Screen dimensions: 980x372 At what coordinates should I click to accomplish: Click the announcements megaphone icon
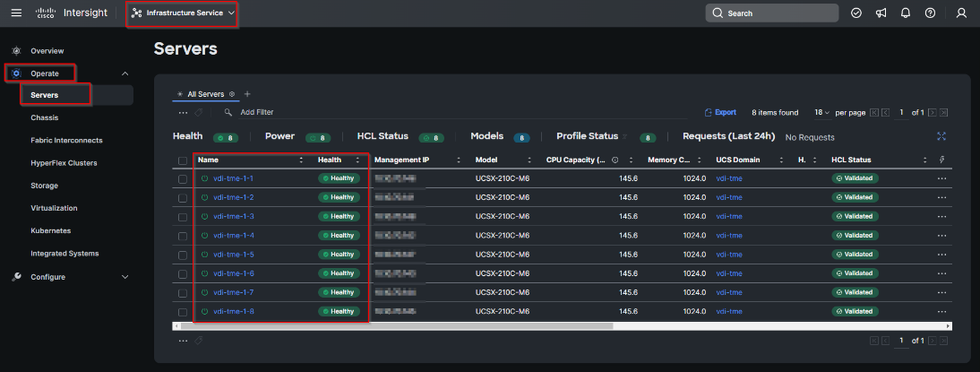pyautogui.click(x=881, y=13)
